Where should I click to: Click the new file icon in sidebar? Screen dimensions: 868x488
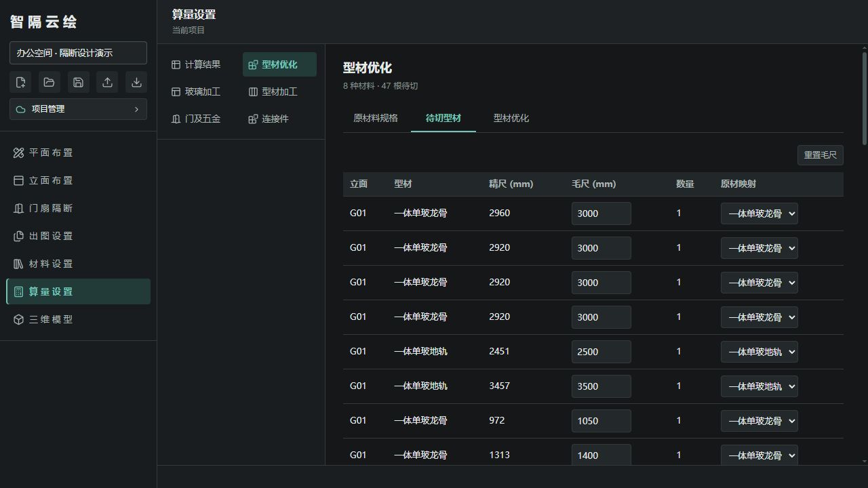20,82
